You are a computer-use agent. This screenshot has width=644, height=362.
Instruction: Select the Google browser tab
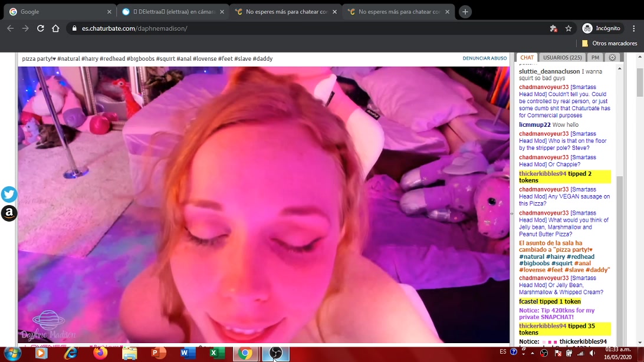tap(59, 12)
